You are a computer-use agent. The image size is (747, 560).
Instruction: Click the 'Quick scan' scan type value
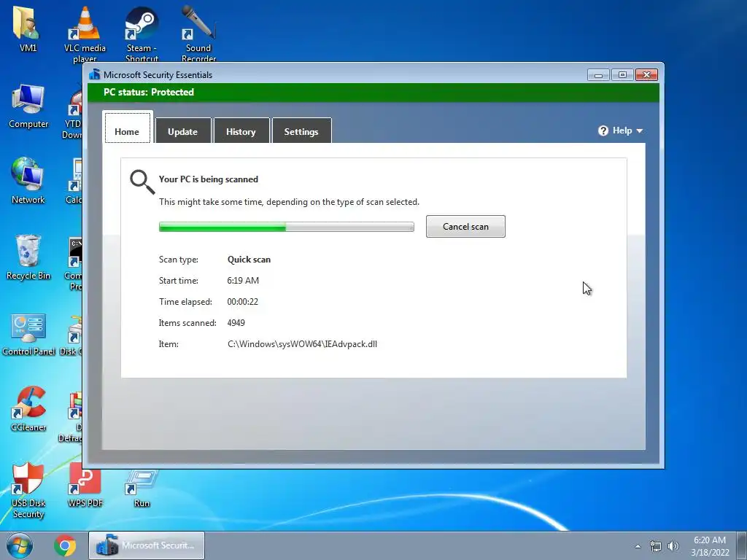(x=249, y=260)
